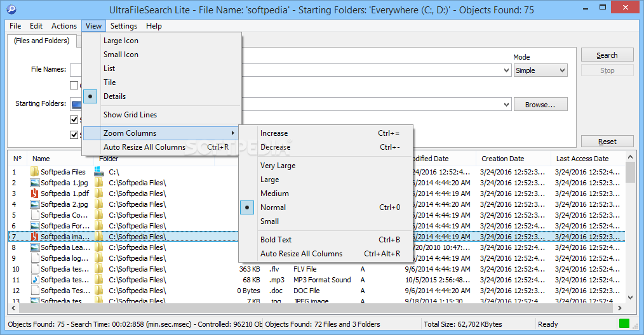Click the image icon of Softpedia 1.jpg
The height and width of the screenshot is (335, 644).
point(34,183)
